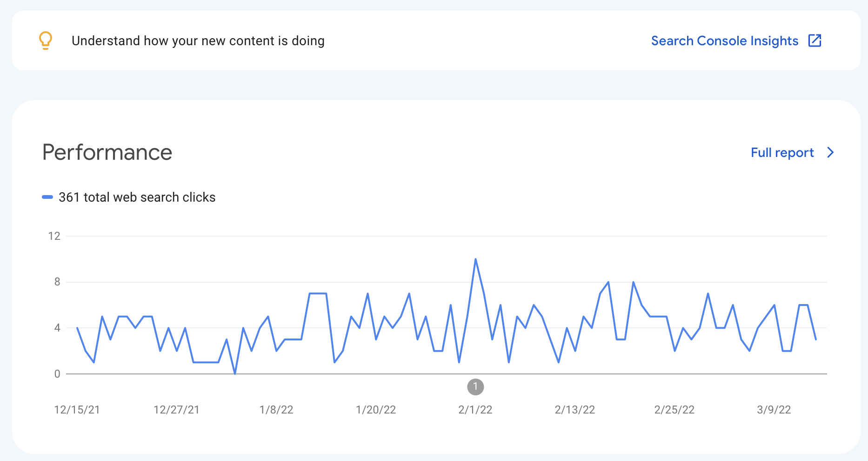
Task: Open the Search Console Insights link
Action: coord(724,41)
